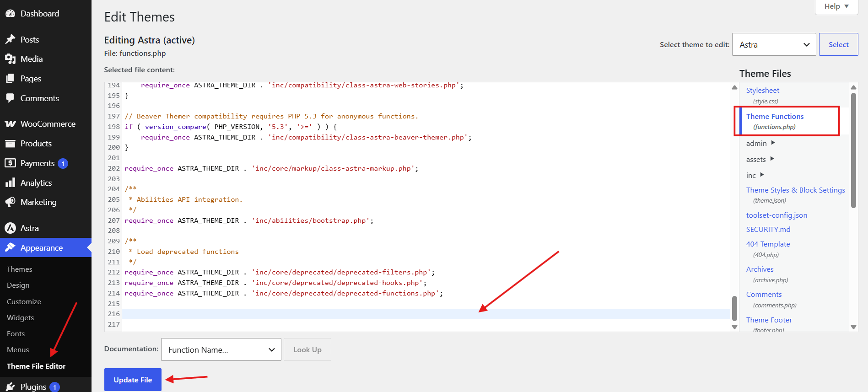The width and height of the screenshot is (868, 392).
Task: Open Archives archive.php file
Action: pos(760,269)
